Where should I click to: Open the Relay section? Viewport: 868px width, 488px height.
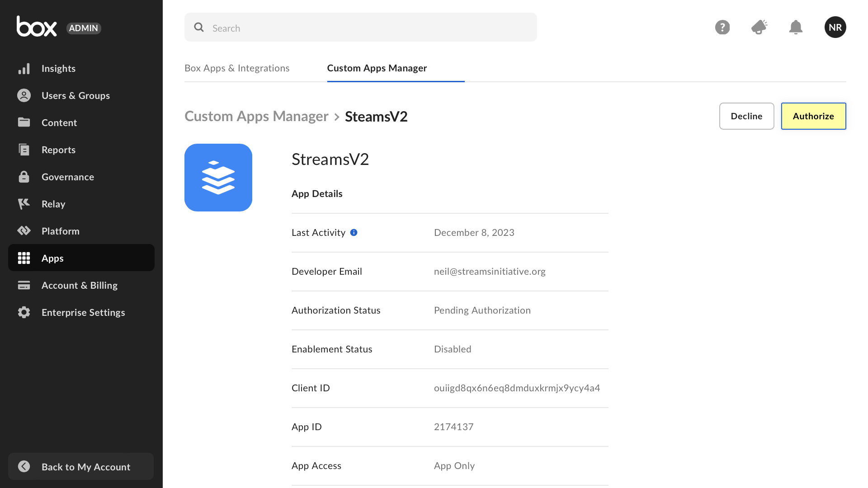(x=81, y=204)
